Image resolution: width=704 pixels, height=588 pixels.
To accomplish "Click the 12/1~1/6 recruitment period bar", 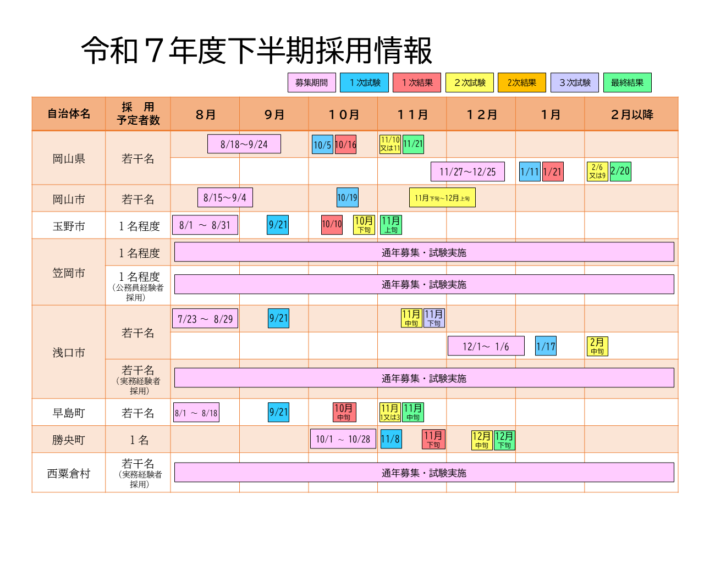I will coord(486,346).
